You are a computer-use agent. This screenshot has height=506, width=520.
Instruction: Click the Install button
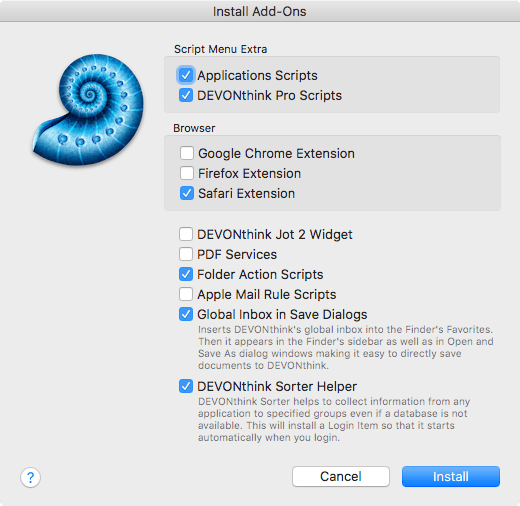click(451, 476)
